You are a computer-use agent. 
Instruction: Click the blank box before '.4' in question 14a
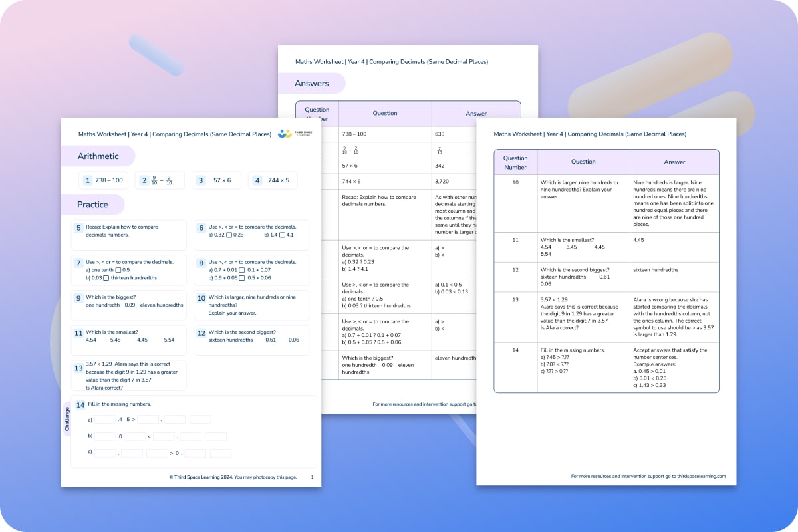104,420
